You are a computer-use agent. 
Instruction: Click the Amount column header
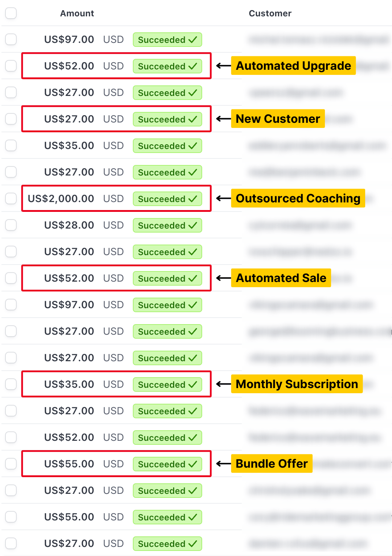pyautogui.click(x=77, y=13)
